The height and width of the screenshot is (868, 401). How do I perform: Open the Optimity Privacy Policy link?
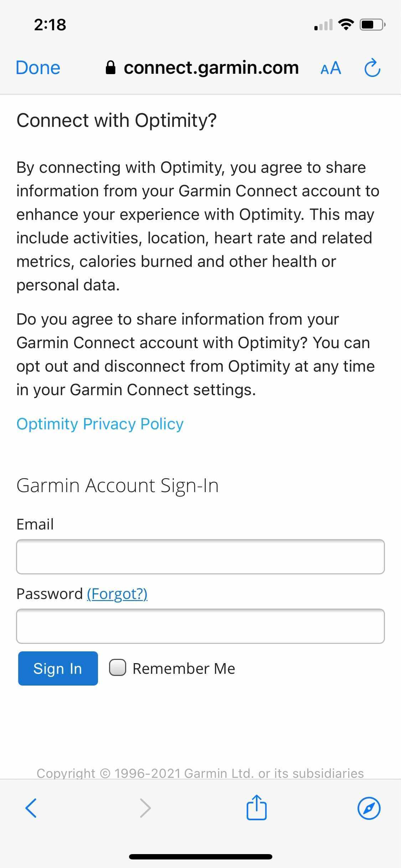pyautogui.click(x=100, y=424)
